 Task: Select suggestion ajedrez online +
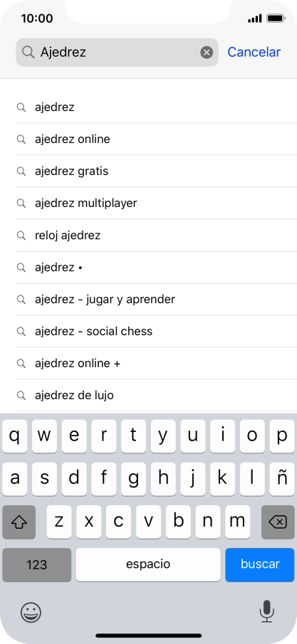[156, 364]
